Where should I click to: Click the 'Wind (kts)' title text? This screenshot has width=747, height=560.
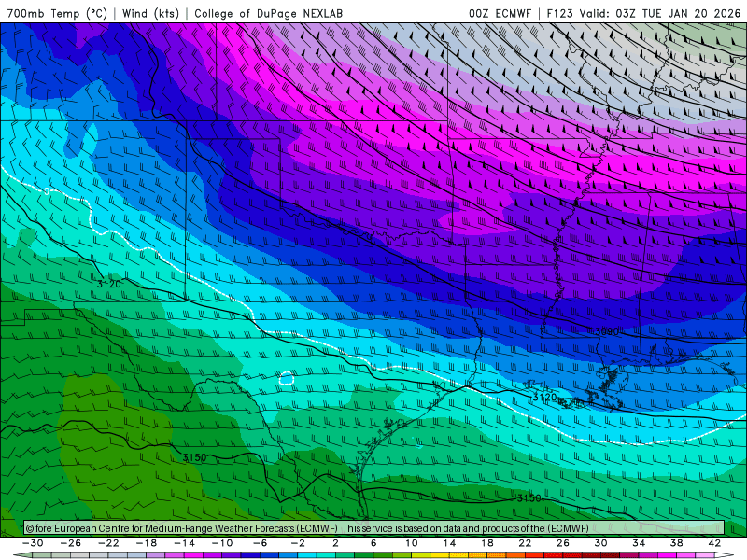[x=150, y=13]
